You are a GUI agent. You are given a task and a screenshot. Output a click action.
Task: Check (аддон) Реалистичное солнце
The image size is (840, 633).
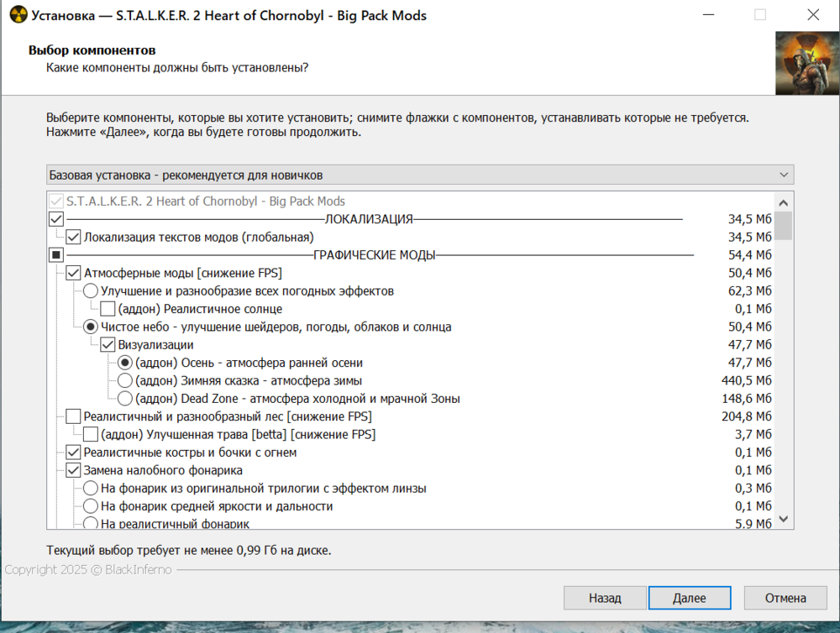coord(108,308)
